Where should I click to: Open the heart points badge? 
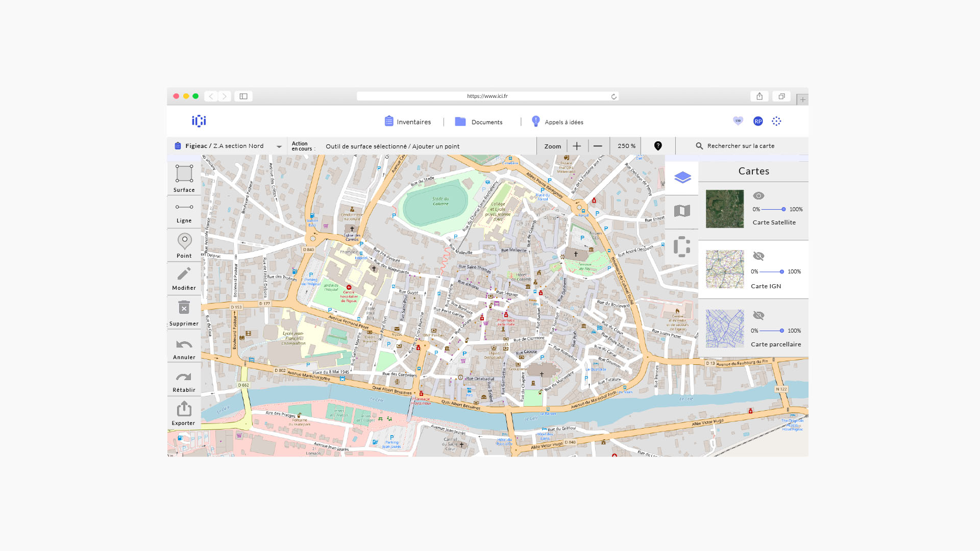click(738, 121)
